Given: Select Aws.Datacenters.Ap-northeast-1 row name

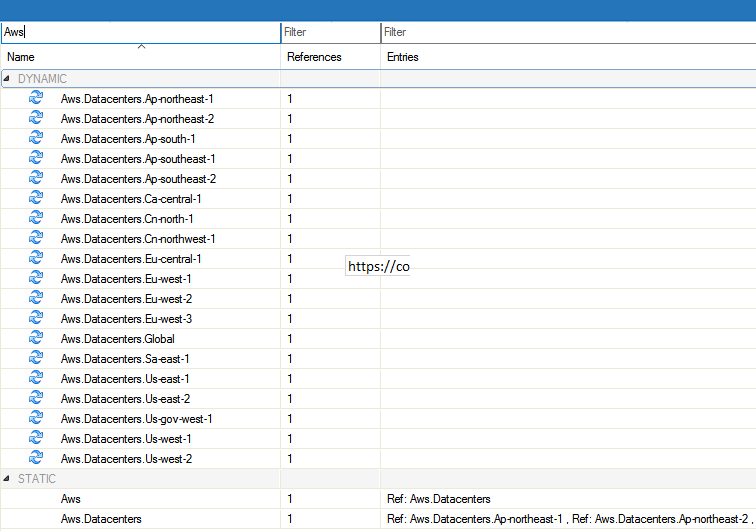Looking at the screenshot, I should tap(137, 99).
